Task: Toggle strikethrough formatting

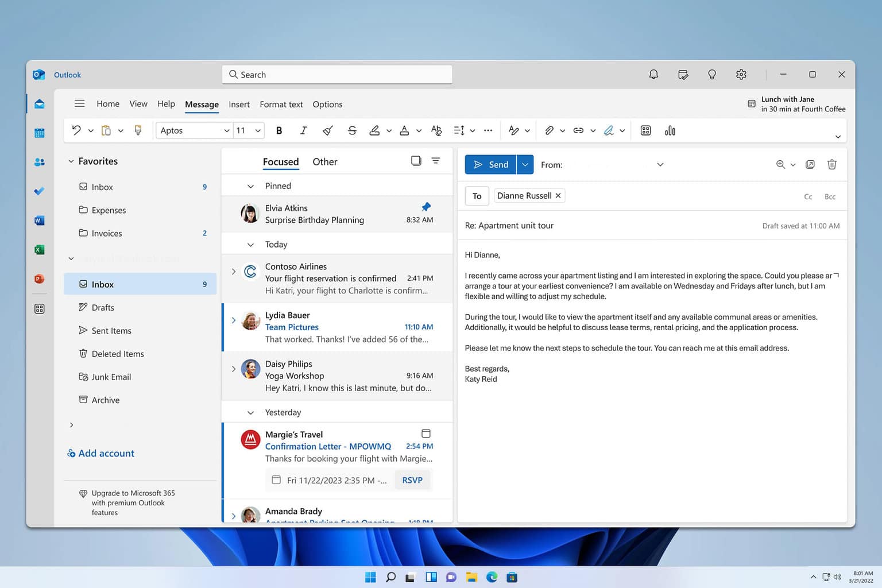Action: (352, 130)
